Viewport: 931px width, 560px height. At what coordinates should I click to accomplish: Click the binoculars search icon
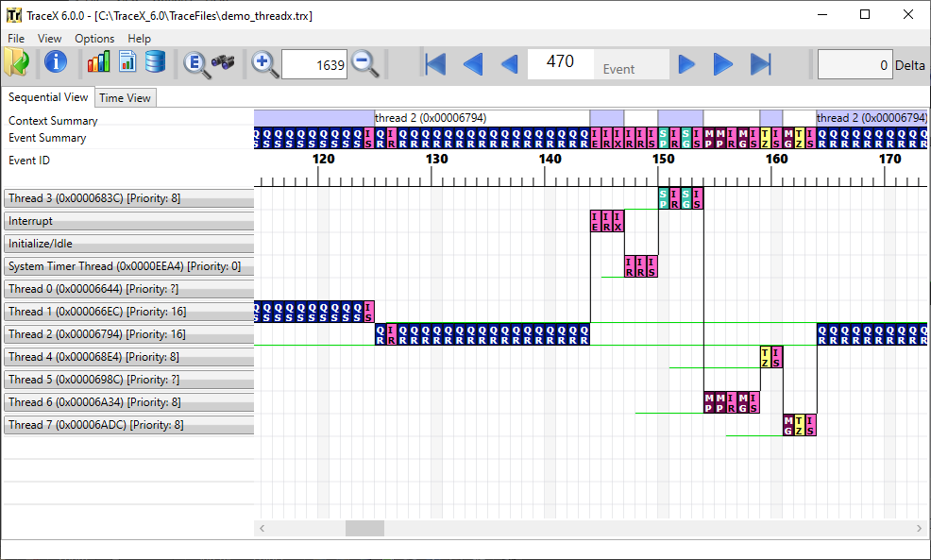(x=224, y=64)
